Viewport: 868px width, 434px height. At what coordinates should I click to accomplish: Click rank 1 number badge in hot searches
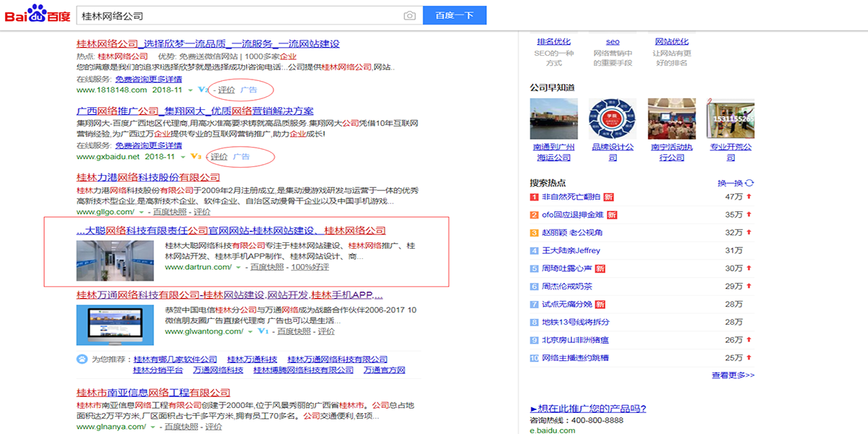534,197
